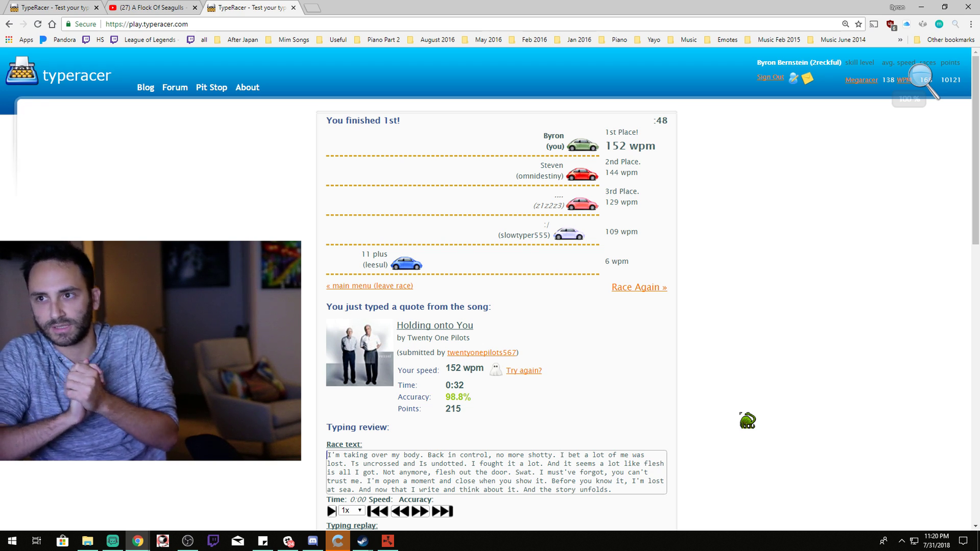This screenshot has height=551, width=980.
Task: Open Chrome's three-dot menu
Action: (x=971, y=24)
